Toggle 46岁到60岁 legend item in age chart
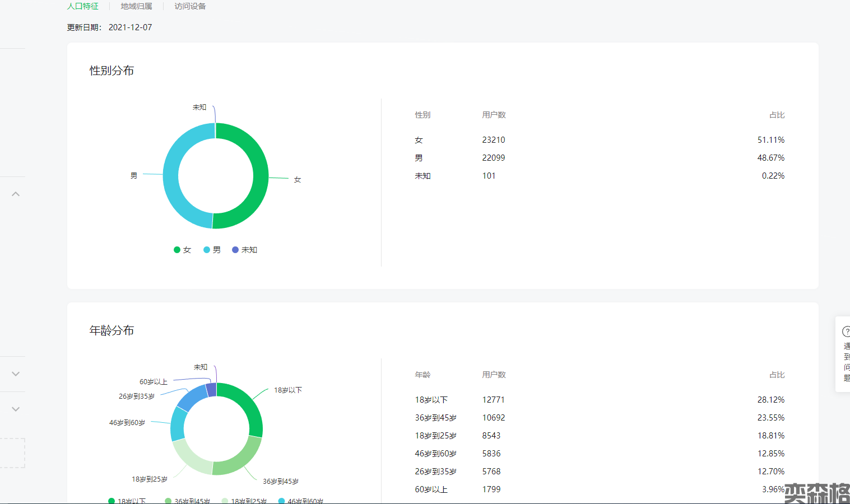Viewport: 850px width, 504px height. coord(300,501)
